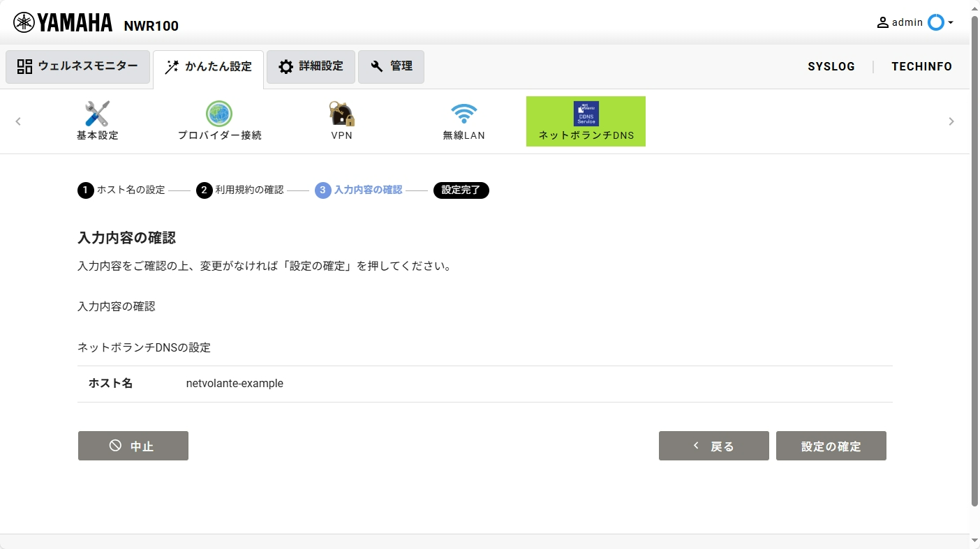Screen dimensions: 980x549
Task: Switch to the ウェルネスモニター tab
Action: 77,67
